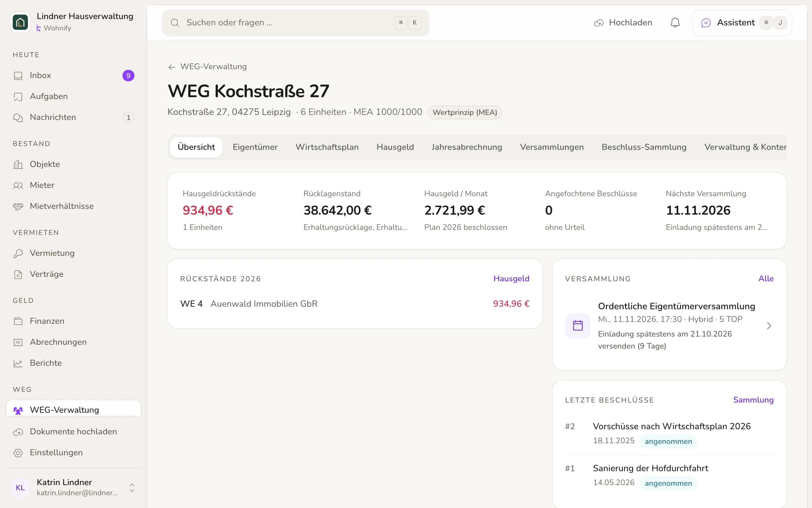Click the Hausgeldrückstände 934,96 € value
The image size is (812, 508).
(x=208, y=210)
